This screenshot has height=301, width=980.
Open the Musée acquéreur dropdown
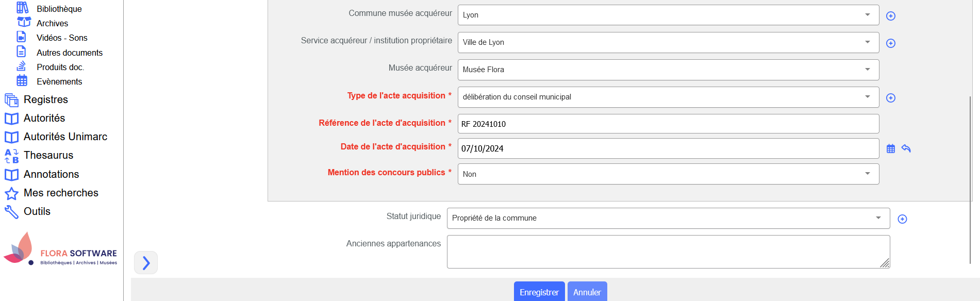pyautogui.click(x=668, y=70)
